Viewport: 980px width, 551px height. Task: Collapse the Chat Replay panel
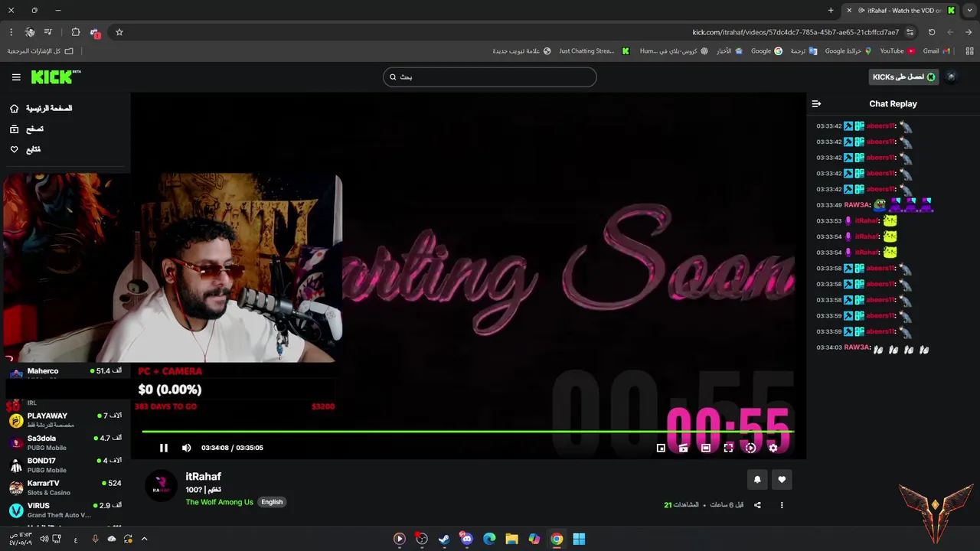[x=816, y=103]
